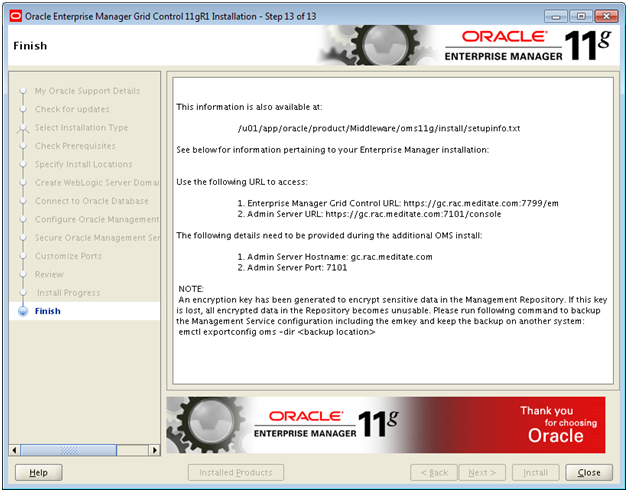Click the setupinfo.txt file path text

coord(379,129)
